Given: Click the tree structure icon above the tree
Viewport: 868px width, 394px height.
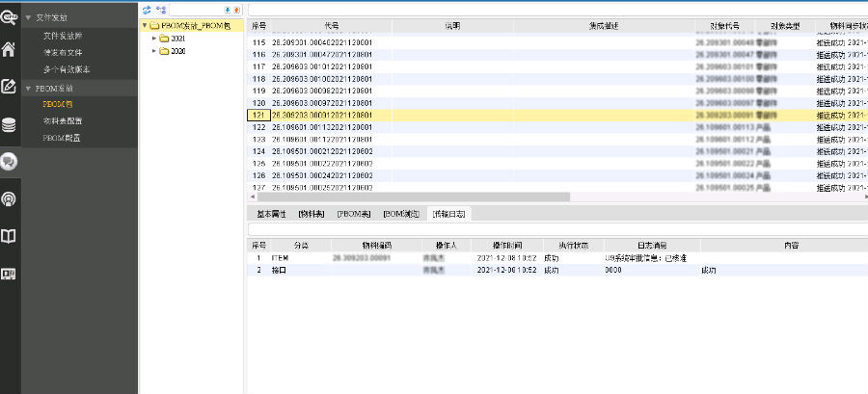Looking at the screenshot, I should [x=160, y=9].
